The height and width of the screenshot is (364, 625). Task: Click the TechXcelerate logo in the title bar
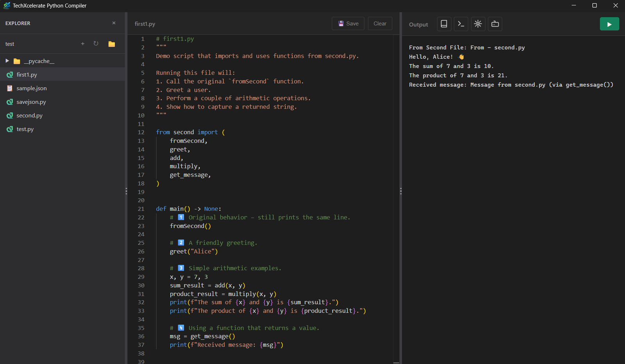[6, 5]
